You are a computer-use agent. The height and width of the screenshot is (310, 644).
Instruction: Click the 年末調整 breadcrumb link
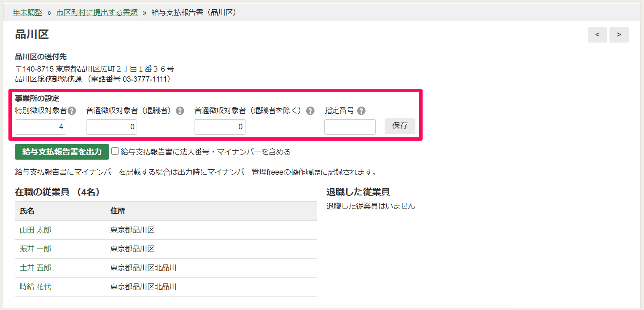click(x=27, y=12)
